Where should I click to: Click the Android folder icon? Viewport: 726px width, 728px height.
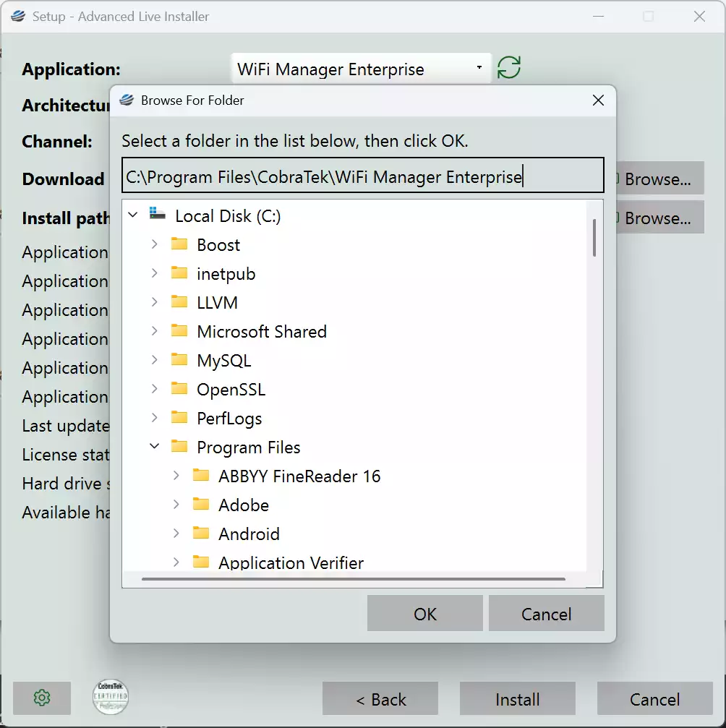tap(201, 533)
